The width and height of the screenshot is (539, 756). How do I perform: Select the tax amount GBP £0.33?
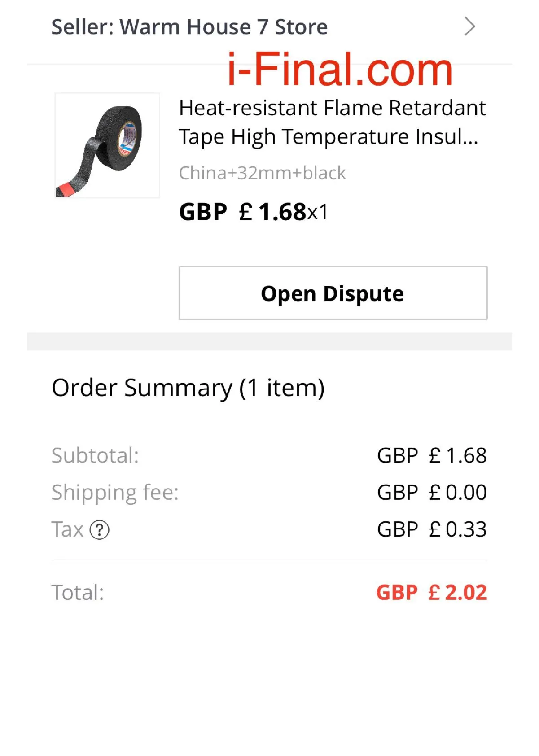click(432, 529)
